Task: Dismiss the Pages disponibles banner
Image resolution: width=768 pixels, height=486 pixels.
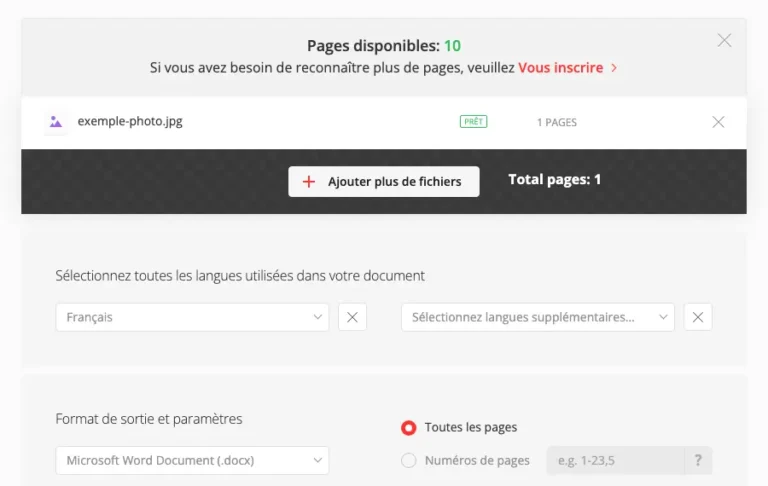Action: (724, 40)
